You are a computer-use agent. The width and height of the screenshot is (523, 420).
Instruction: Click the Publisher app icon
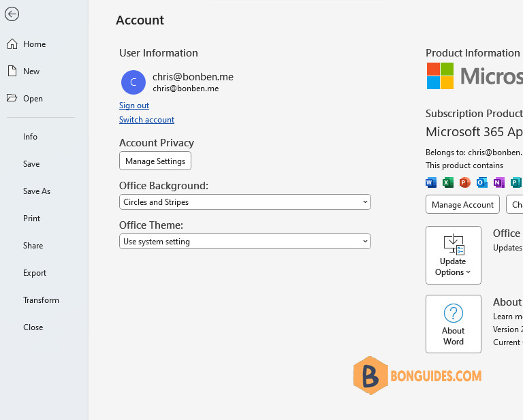[x=516, y=182]
